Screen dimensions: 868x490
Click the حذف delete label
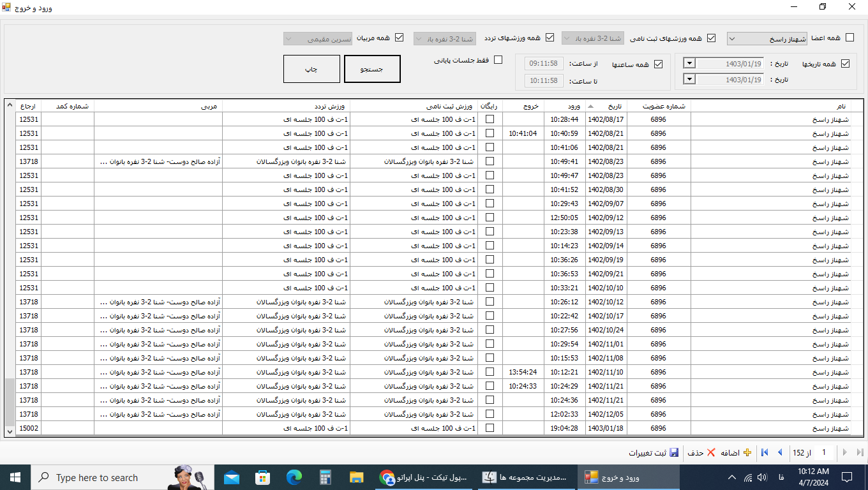(x=696, y=452)
